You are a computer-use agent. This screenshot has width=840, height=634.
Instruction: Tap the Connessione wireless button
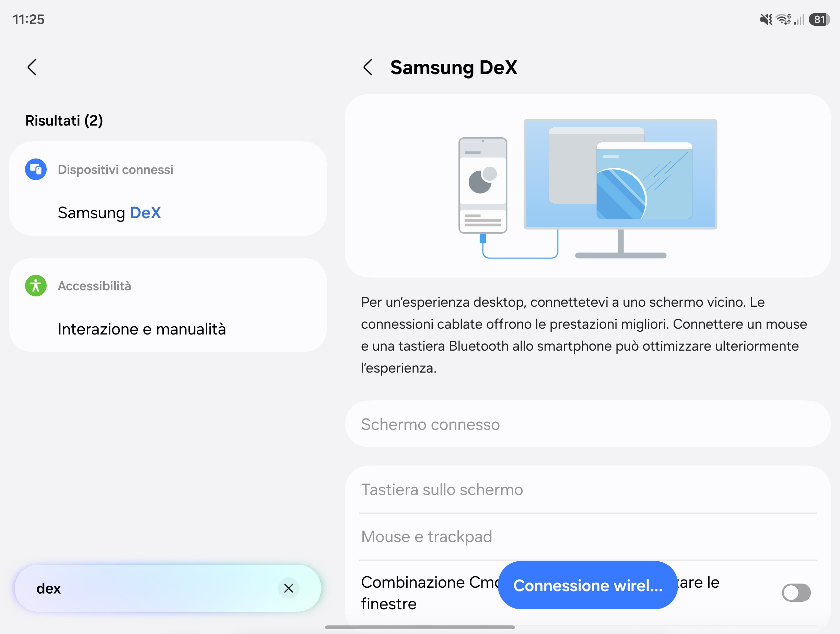click(x=587, y=585)
